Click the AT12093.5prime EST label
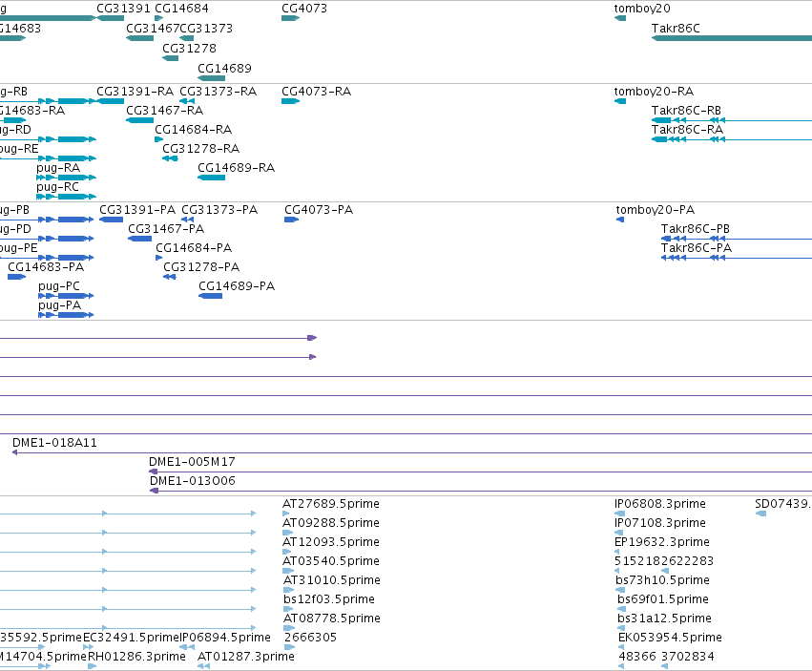812x671 pixels. click(x=331, y=542)
